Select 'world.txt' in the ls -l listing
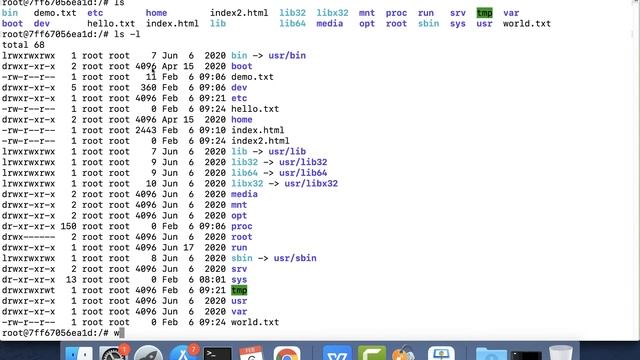Viewport: 640px width, 360px height. tap(255, 322)
